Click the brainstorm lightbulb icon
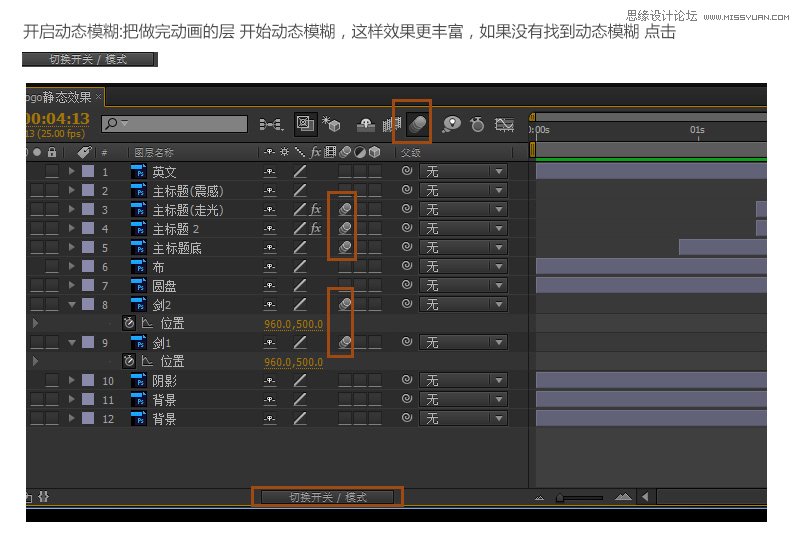This screenshot has height=536, width=800. (x=452, y=124)
